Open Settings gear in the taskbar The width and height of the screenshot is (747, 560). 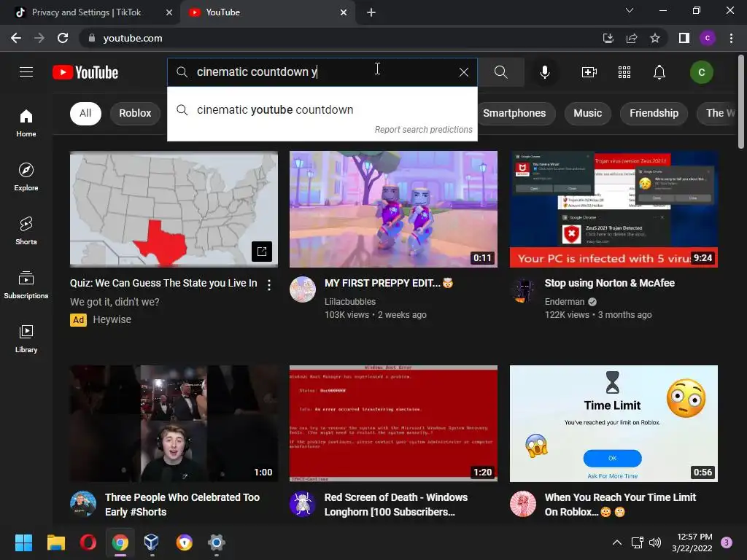[216, 542]
